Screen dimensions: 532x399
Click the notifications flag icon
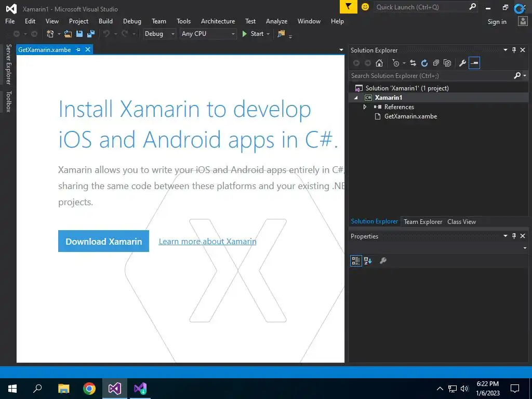(x=349, y=7)
